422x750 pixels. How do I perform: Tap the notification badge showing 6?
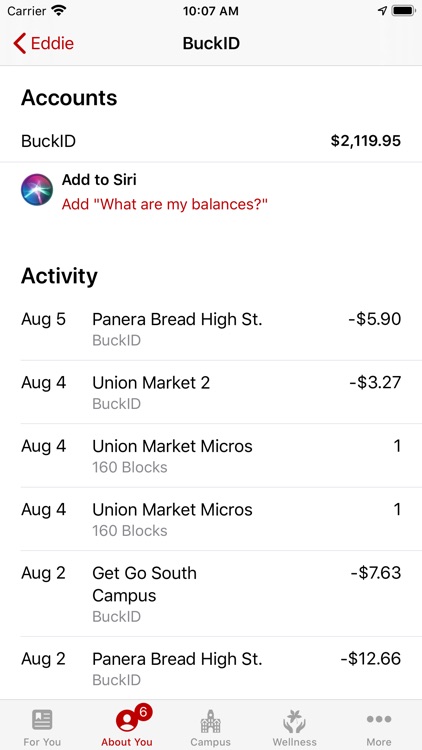coord(143,712)
